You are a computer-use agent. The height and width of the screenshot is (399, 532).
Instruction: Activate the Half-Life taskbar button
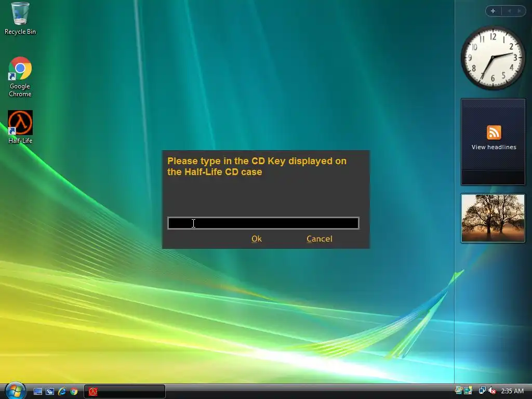125,392
